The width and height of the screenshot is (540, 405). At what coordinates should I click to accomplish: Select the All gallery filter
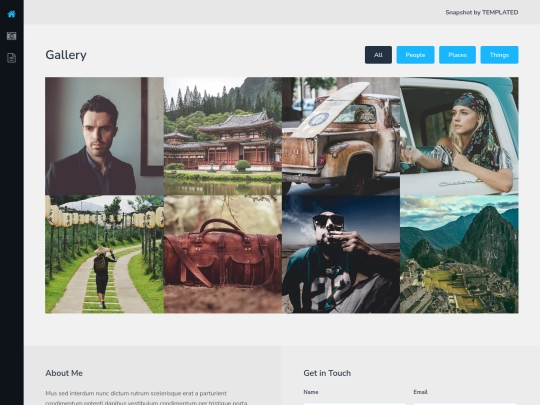[378, 55]
